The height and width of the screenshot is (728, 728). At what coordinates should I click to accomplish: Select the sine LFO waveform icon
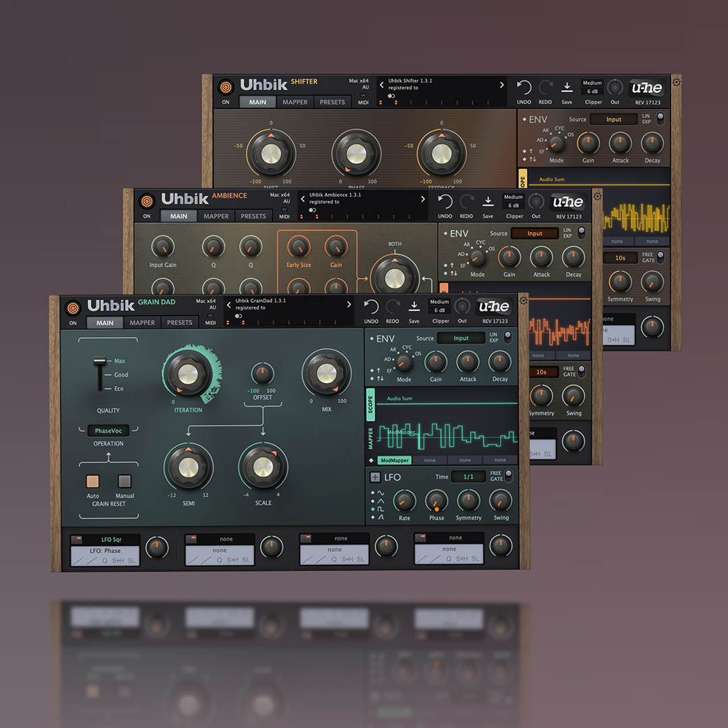tap(380, 493)
